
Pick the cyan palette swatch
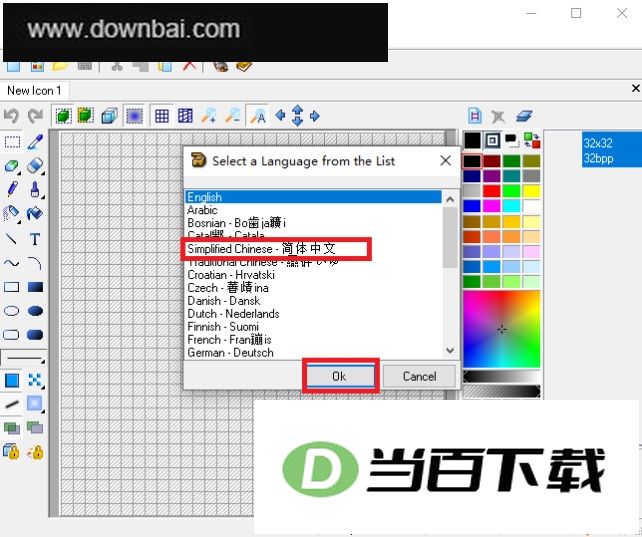coord(512,206)
